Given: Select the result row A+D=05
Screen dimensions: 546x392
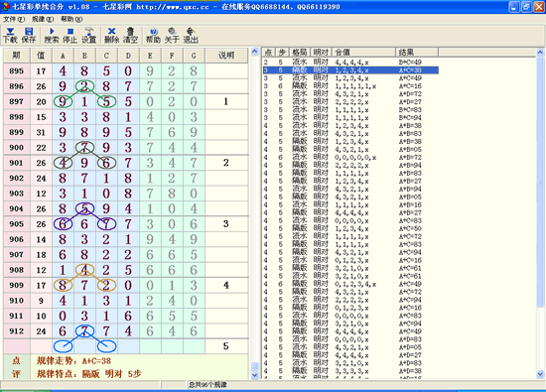Looking at the screenshot, I should tap(350, 347).
